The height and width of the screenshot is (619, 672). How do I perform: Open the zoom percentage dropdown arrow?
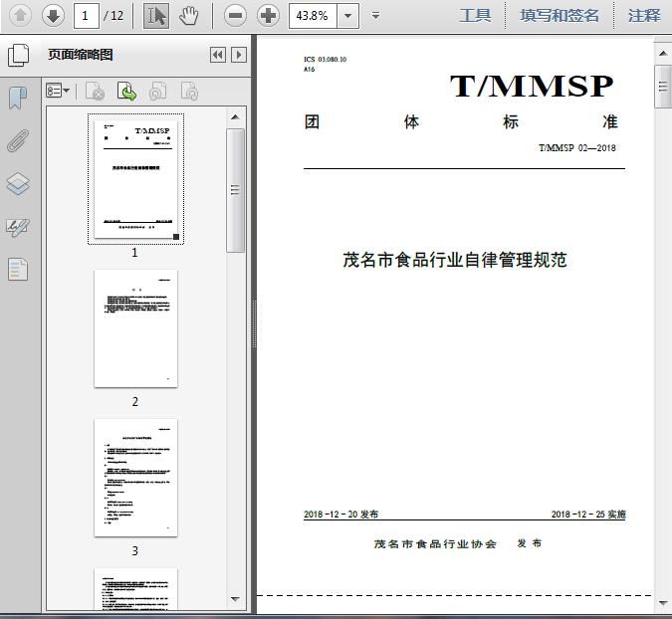click(x=348, y=16)
